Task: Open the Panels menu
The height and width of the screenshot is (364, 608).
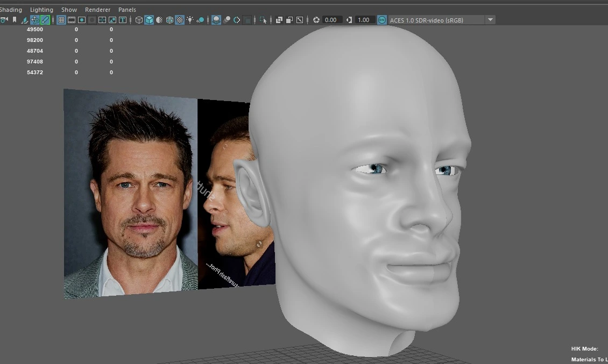Action: [x=127, y=10]
